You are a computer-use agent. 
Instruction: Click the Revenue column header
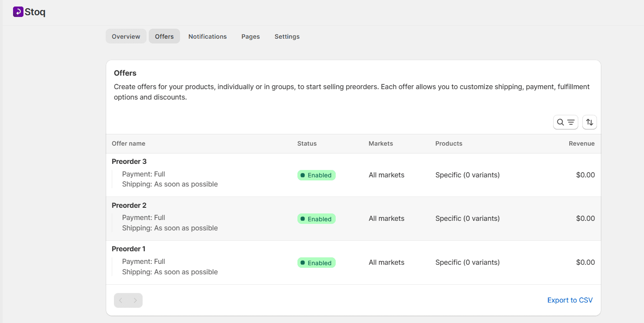pos(581,143)
